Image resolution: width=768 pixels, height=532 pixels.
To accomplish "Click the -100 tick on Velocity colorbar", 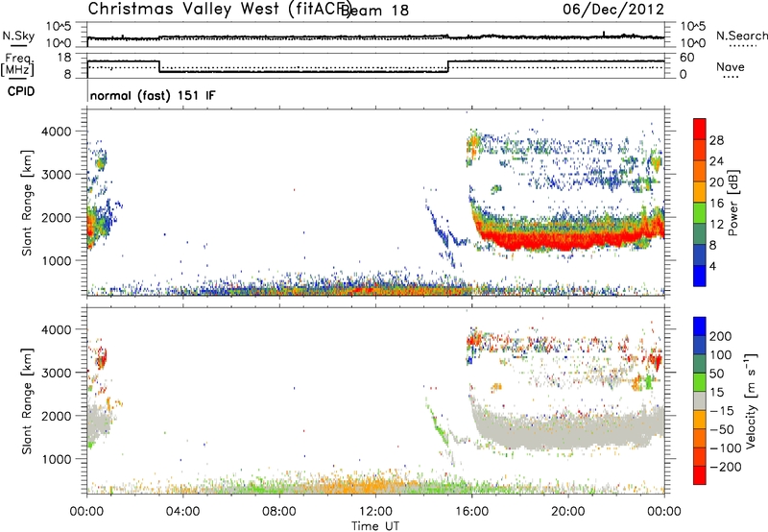I will (x=726, y=448).
